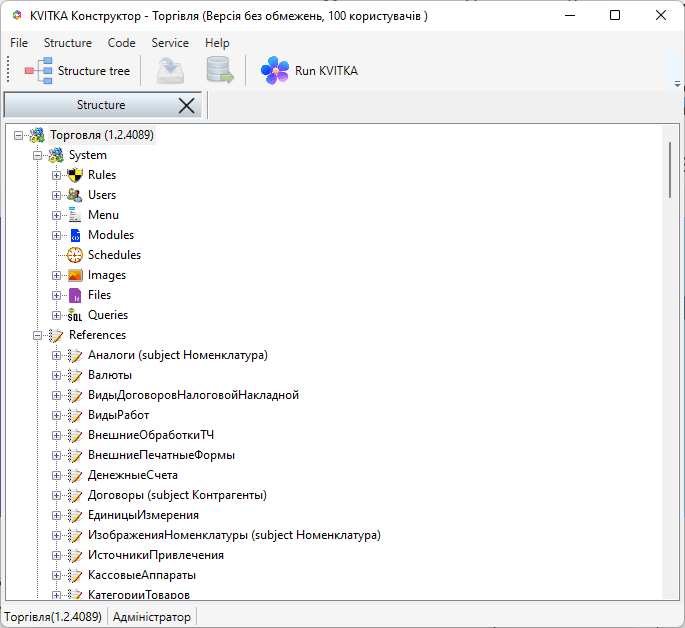Click the Users people icon
Viewport: 685px width, 628px height.
pos(75,195)
